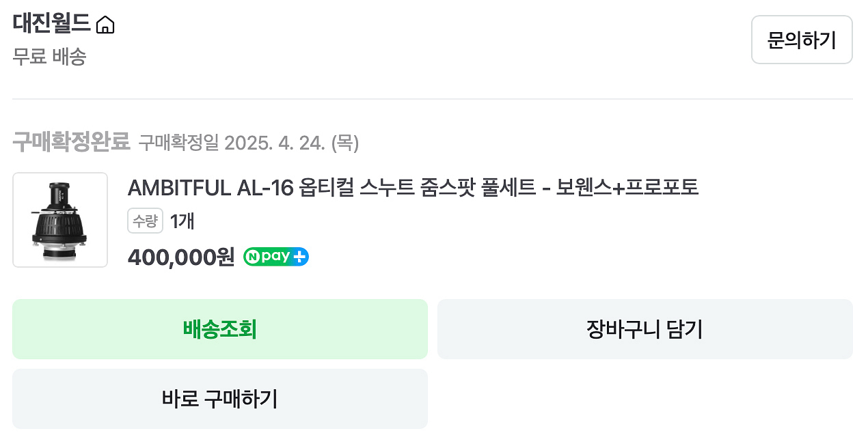This screenshot has width=868, height=448.
Task: Open the 대진월드 store name link
Action: pos(51,24)
